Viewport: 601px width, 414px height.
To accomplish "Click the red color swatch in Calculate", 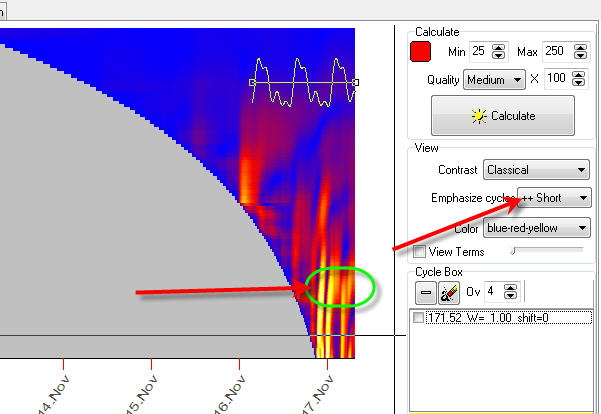I will pos(421,50).
